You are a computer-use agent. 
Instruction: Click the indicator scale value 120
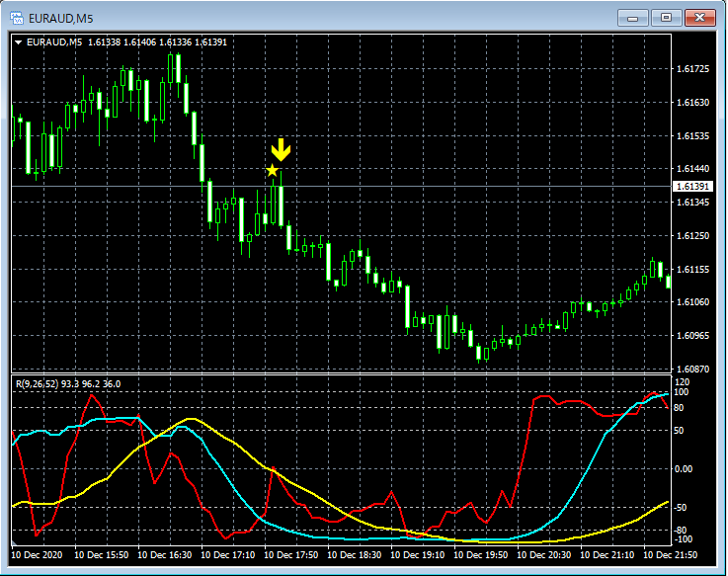tap(682, 381)
